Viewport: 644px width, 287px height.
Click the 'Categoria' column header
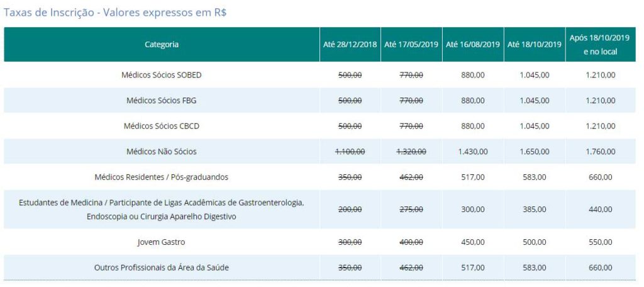click(x=162, y=45)
